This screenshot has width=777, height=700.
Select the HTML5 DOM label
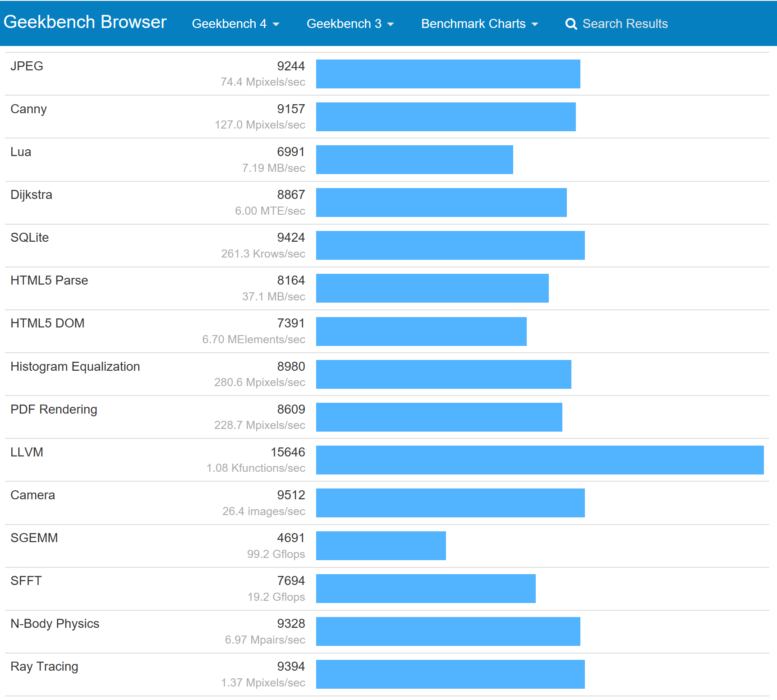click(x=47, y=323)
